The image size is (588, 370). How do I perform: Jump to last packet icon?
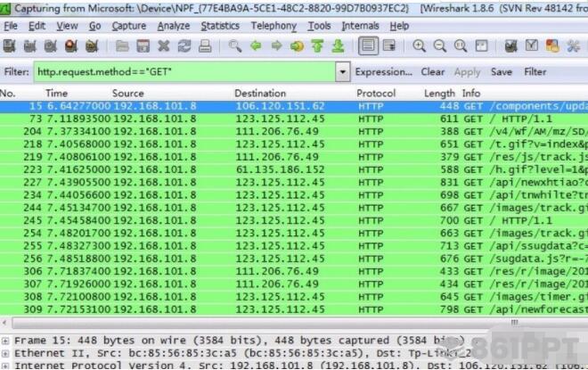coord(338,46)
